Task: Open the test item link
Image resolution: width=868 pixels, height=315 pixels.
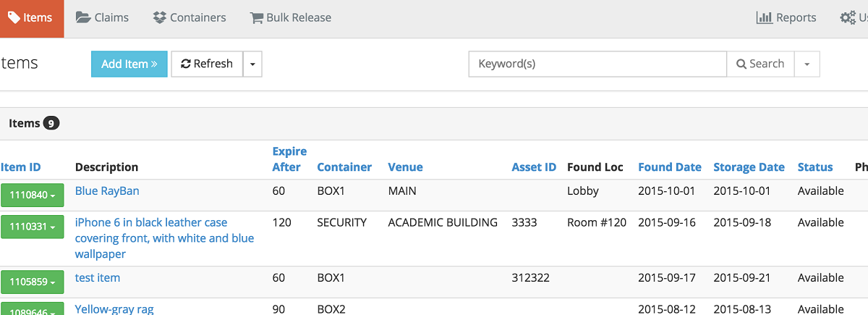Action: [x=98, y=278]
